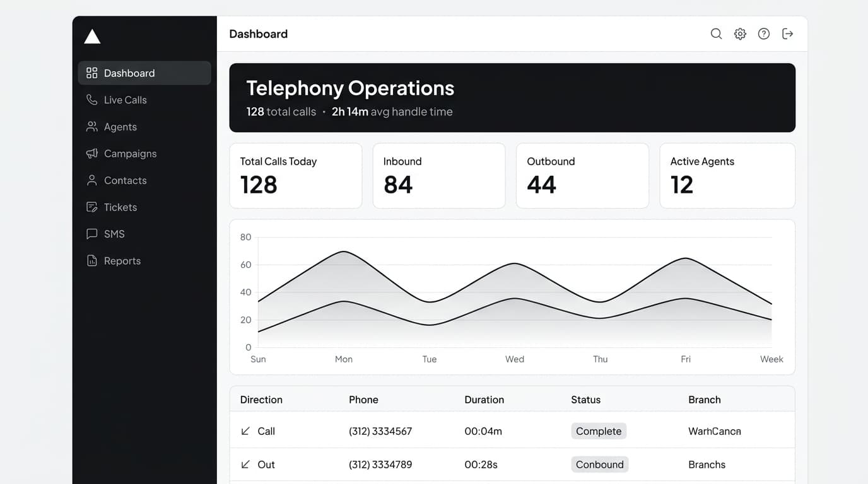Click the SMS chat bubble icon
This screenshot has height=484, width=868.
[92, 234]
